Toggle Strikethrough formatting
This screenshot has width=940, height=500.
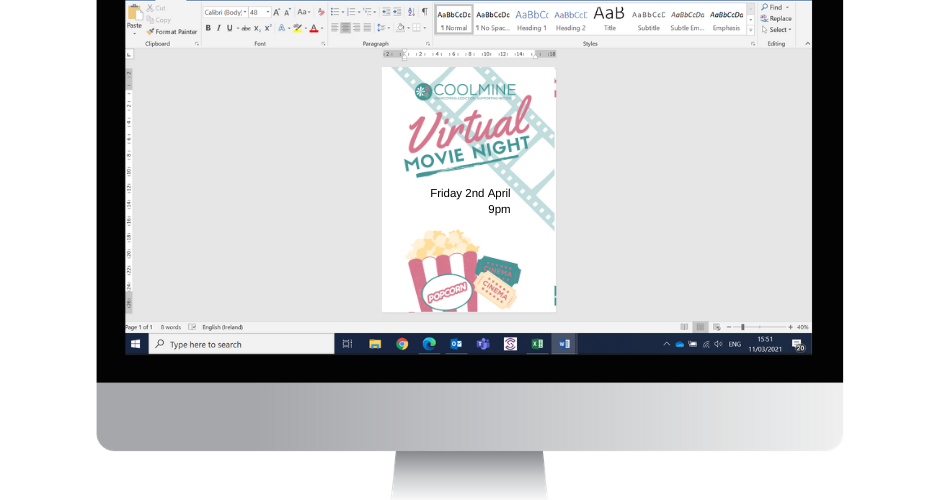(x=246, y=28)
